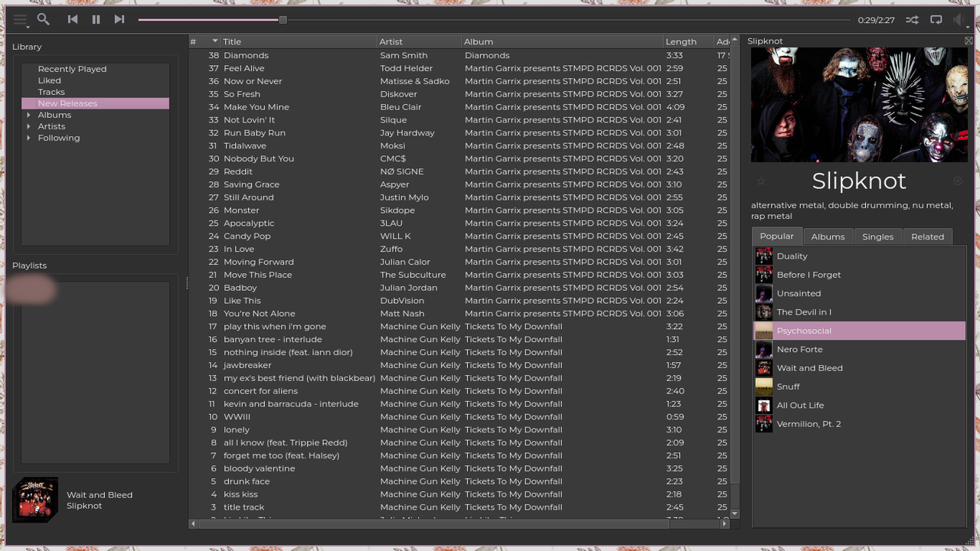This screenshot has width=980, height=551.
Task: Open the search magnifier tool
Action: [44, 20]
